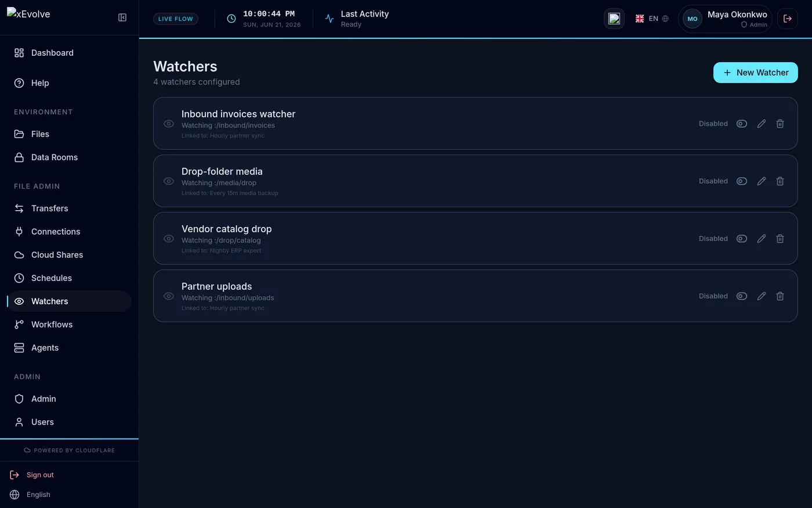This screenshot has height=508, width=812.
Task: Create a New Watcher
Action: [x=756, y=73]
